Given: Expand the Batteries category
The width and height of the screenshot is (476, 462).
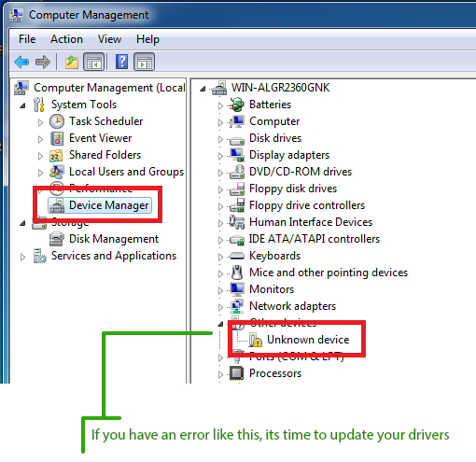Looking at the screenshot, I should pyautogui.click(x=220, y=105).
